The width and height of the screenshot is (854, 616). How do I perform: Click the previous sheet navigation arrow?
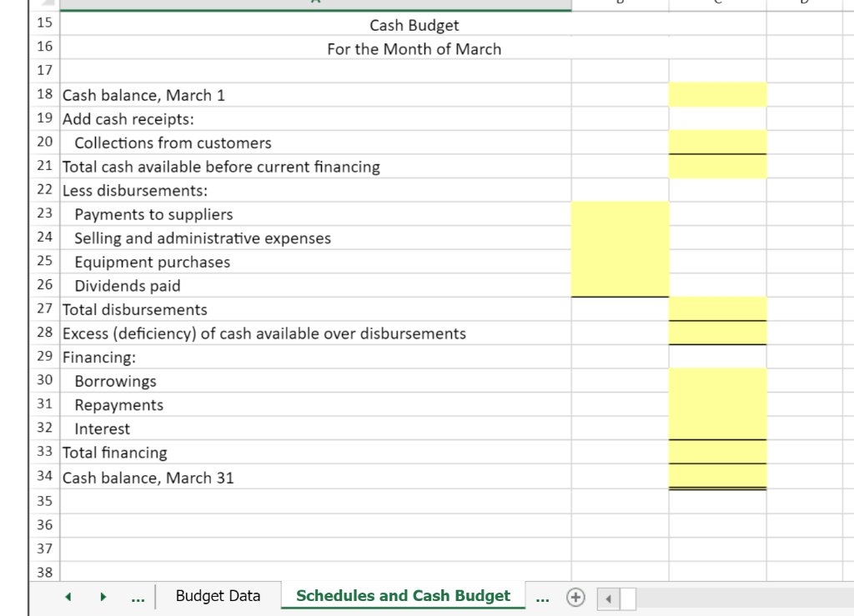pyautogui.click(x=68, y=596)
